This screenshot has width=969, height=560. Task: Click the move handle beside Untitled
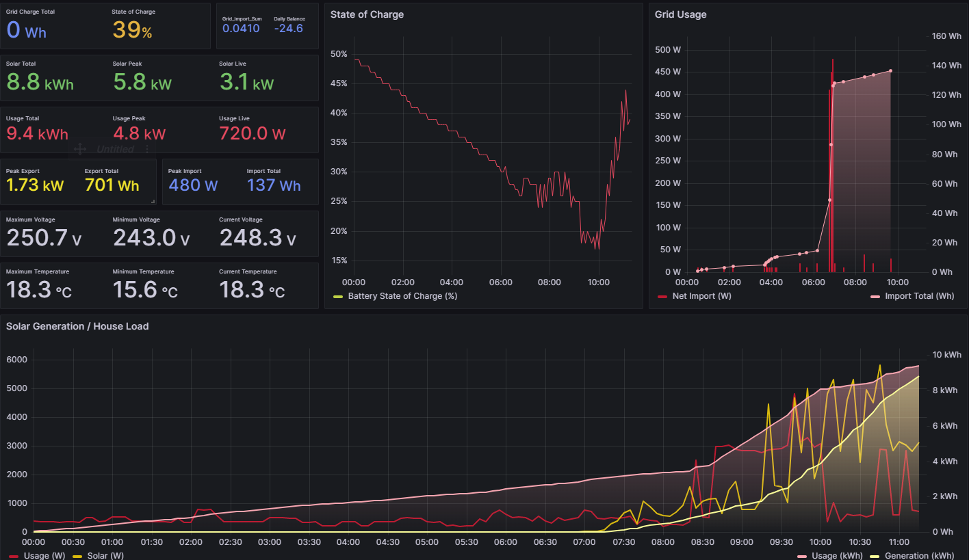[79, 148]
